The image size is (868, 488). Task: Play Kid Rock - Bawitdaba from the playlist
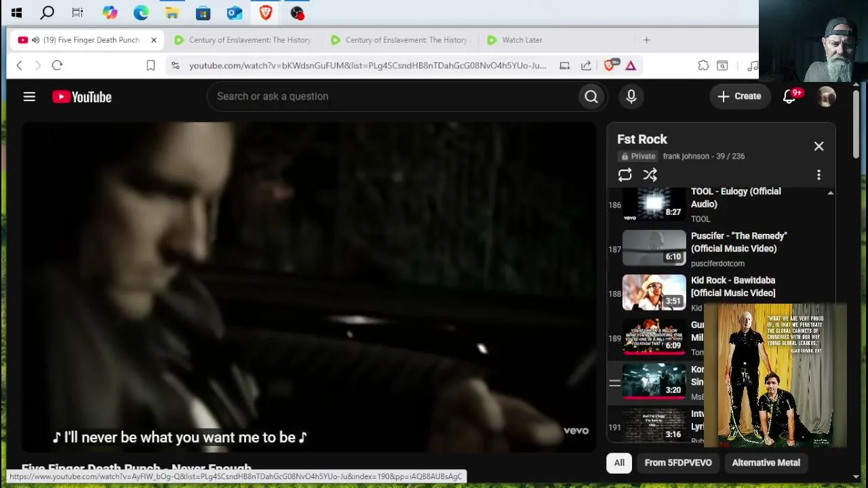(x=733, y=287)
